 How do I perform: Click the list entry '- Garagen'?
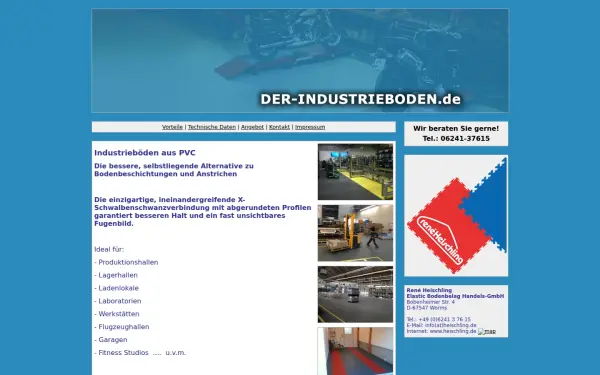pyautogui.click(x=111, y=340)
